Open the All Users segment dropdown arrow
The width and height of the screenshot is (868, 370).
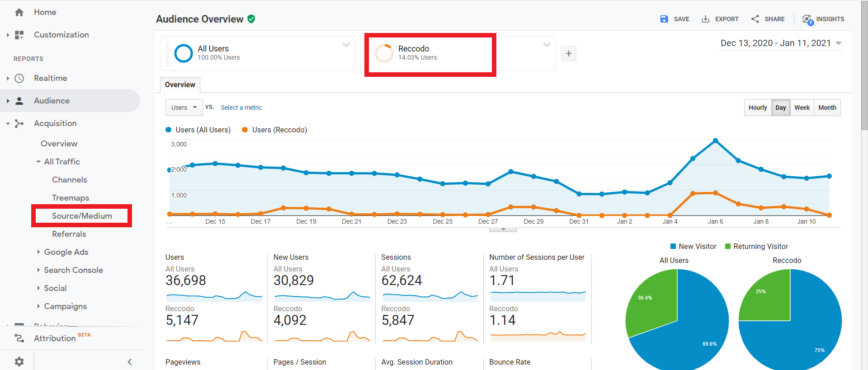[346, 45]
